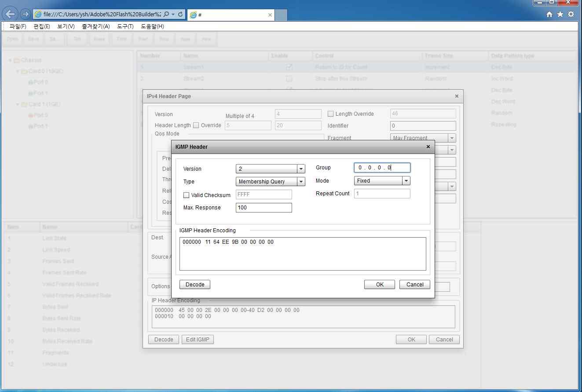
Task: Click the Identifier field in IPv4 page
Action: [x=423, y=126]
